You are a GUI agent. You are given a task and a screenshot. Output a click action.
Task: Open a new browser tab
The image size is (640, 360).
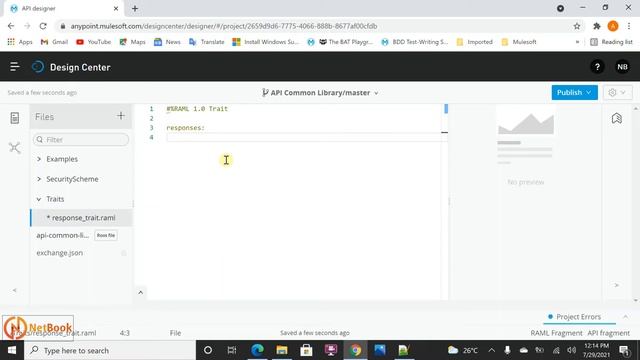[135, 8]
